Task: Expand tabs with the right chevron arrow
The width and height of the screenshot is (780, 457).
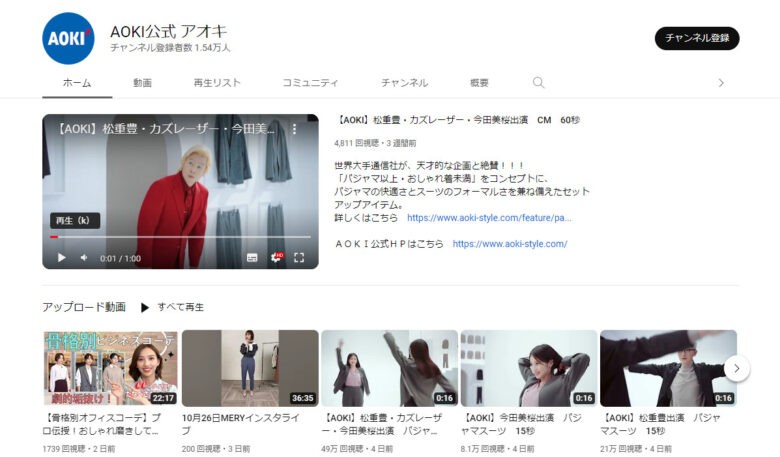Action: click(721, 83)
